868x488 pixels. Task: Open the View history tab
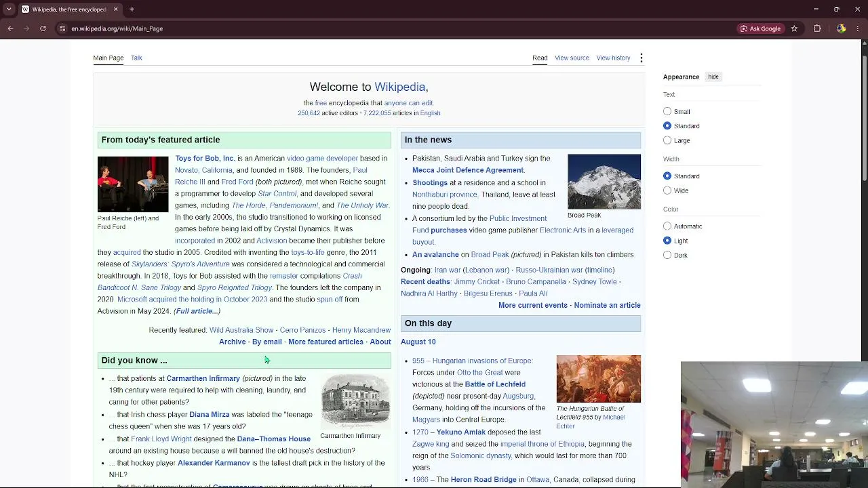tap(613, 58)
